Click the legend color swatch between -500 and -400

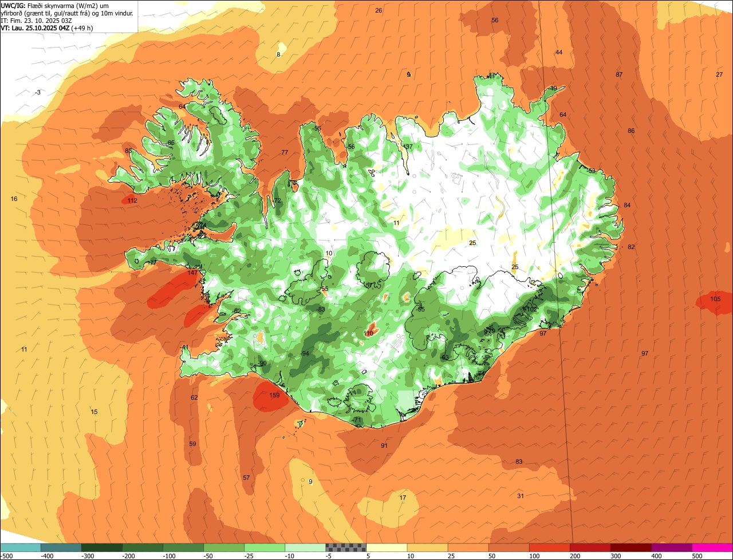click(x=20, y=547)
